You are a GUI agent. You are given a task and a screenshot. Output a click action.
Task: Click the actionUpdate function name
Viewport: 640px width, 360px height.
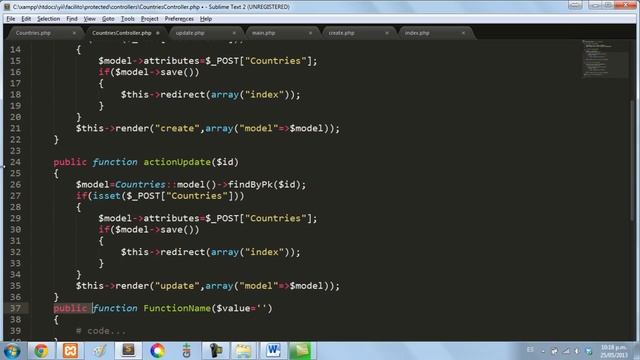click(177, 162)
